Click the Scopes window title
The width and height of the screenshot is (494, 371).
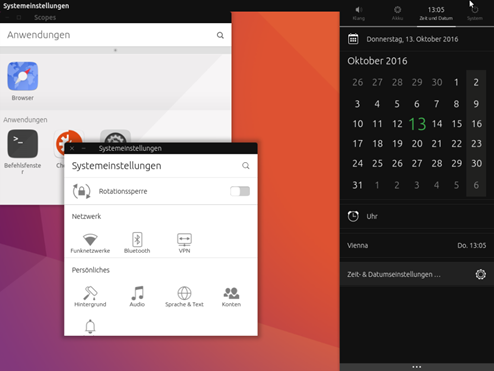45,17
